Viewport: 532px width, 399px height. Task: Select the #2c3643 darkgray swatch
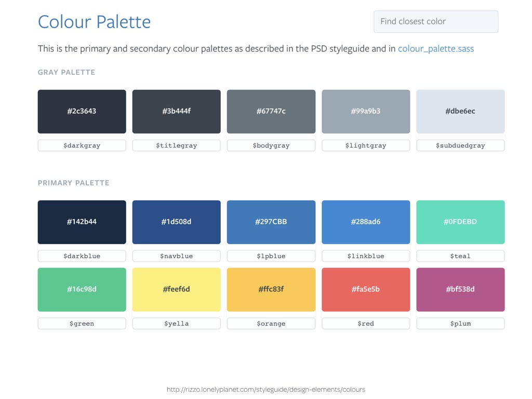coord(82,112)
